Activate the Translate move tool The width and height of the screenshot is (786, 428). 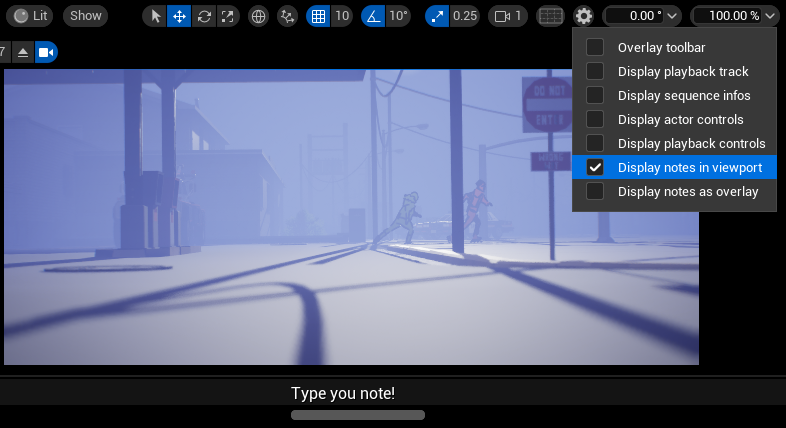coord(179,16)
